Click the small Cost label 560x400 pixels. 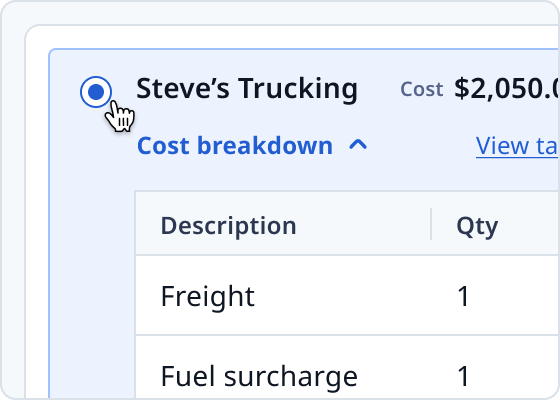[422, 89]
